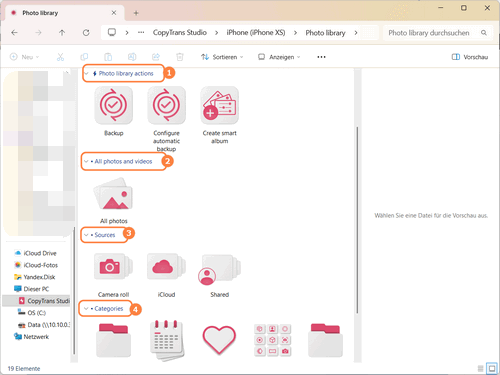Select iCloud-Fotos in sidebar
500x375 pixels.
[x=36, y=265]
